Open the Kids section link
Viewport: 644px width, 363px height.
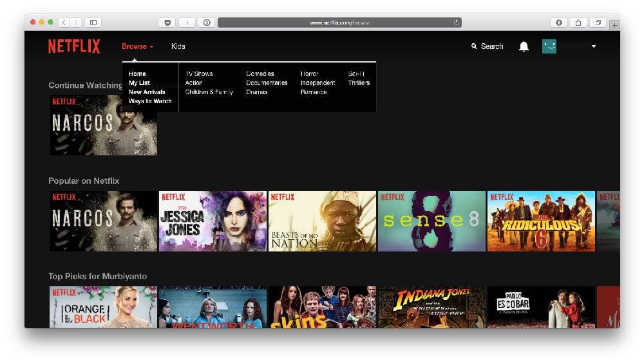(178, 46)
